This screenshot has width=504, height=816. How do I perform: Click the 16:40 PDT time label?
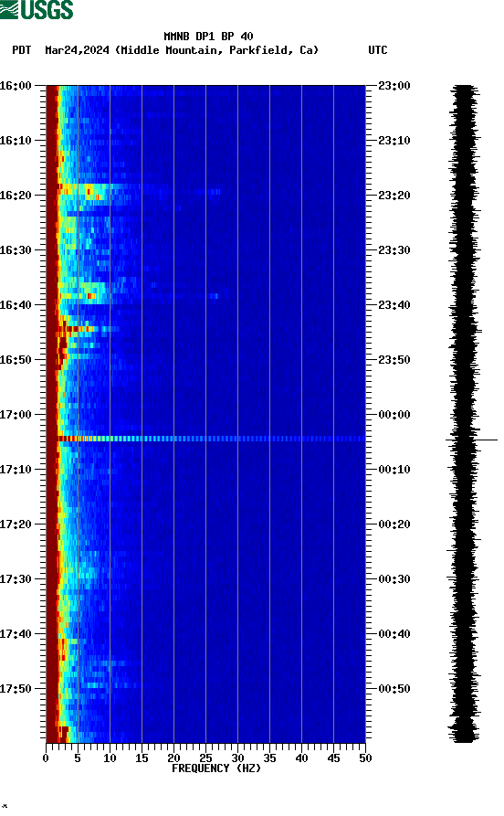tap(16, 305)
